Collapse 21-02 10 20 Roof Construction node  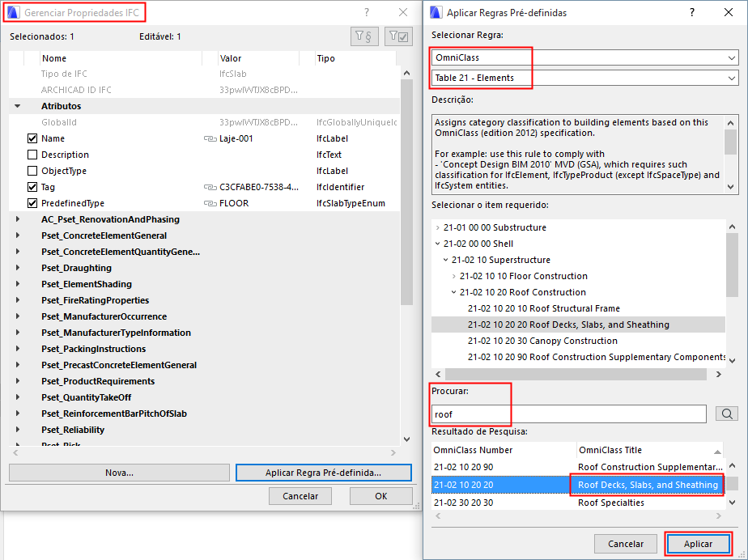pyautogui.click(x=453, y=292)
